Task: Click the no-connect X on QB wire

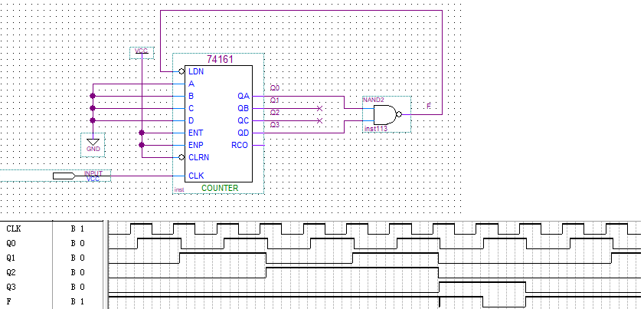Action: click(x=320, y=108)
